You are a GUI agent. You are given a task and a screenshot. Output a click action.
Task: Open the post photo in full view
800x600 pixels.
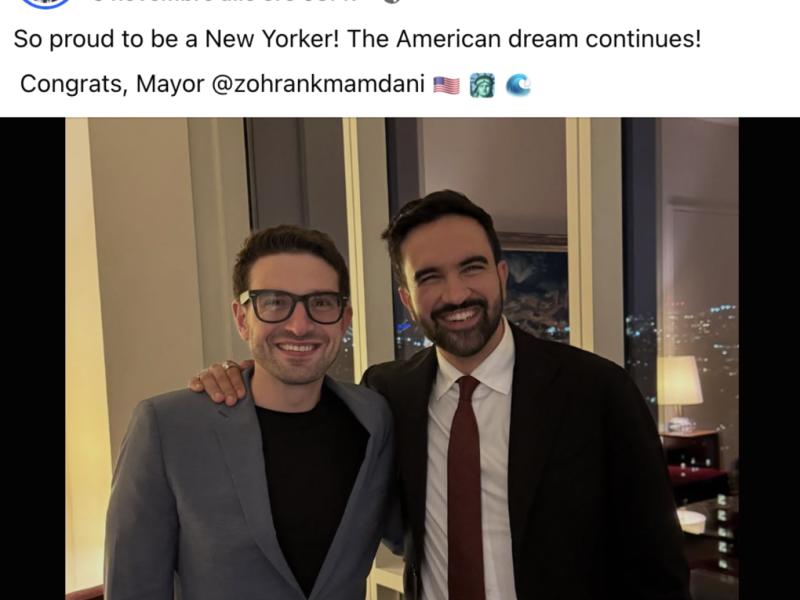pyautogui.click(x=402, y=359)
